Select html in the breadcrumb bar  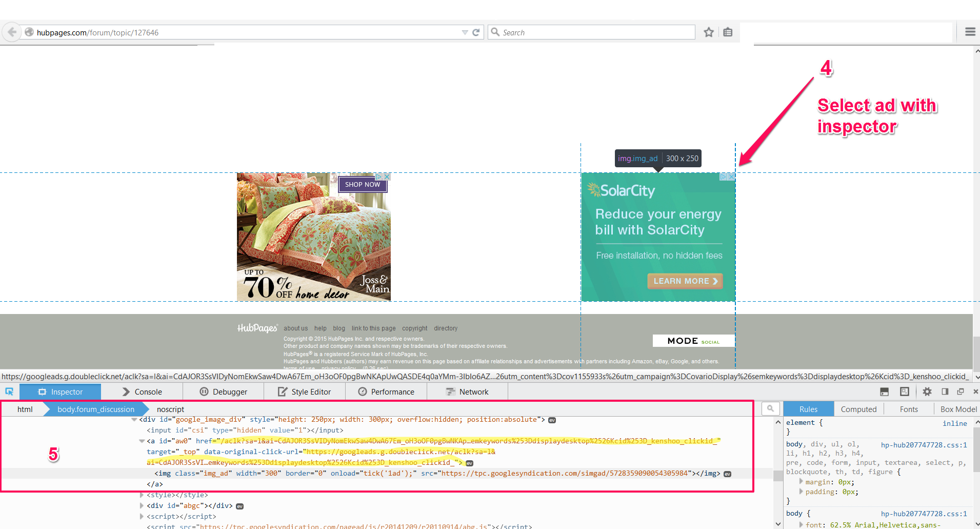(x=25, y=409)
